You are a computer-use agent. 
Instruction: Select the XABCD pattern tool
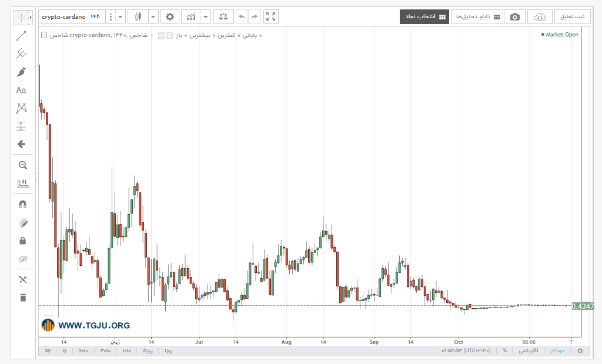[x=21, y=108]
